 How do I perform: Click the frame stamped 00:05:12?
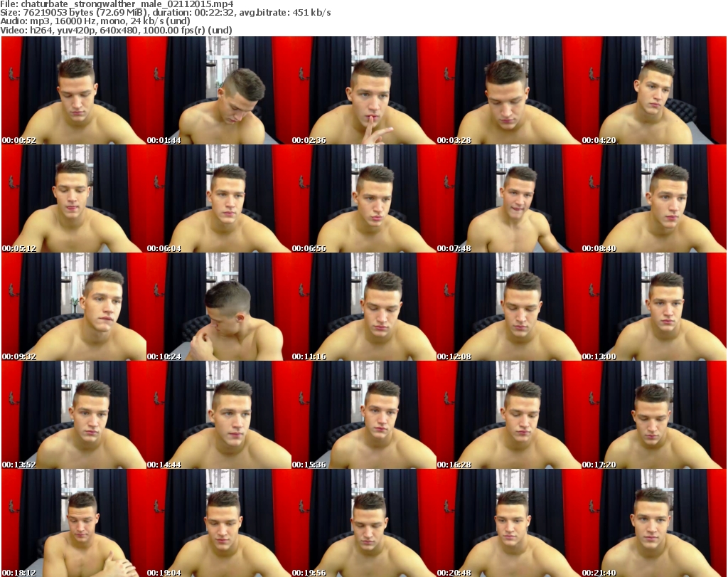pos(74,198)
